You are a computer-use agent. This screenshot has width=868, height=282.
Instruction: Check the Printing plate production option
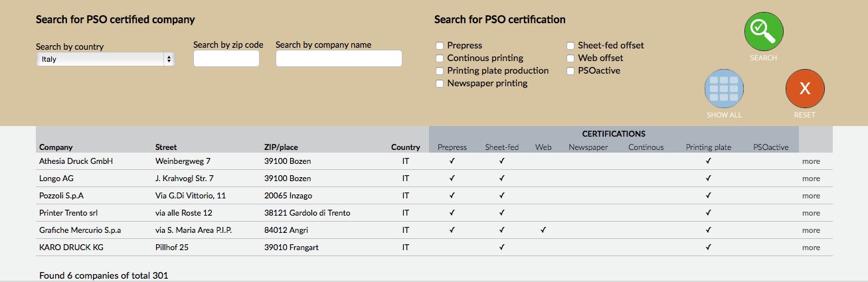440,71
